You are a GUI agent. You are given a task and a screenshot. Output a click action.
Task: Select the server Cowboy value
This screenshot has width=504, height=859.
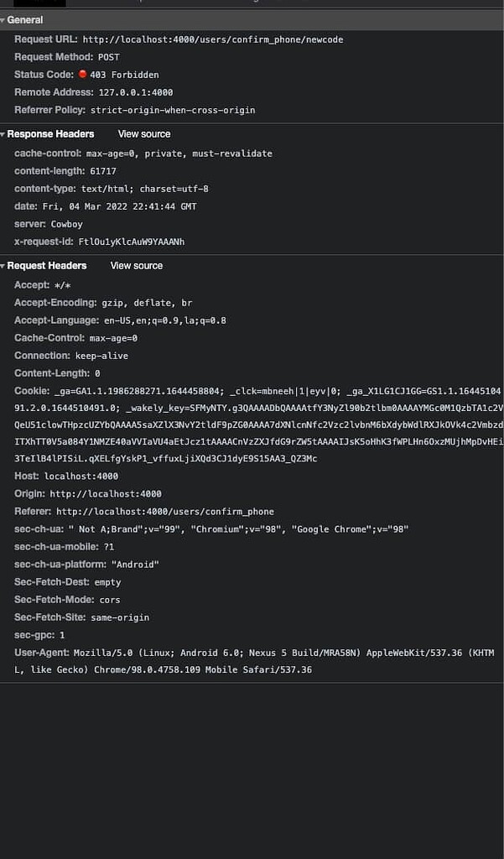click(x=67, y=224)
